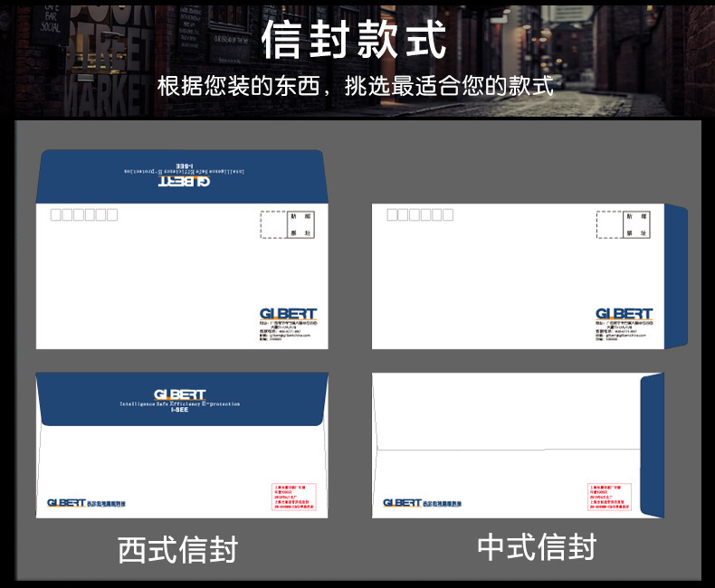Click the red printed info box on Chinese-style envelope back
This screenshot has width=715, height=588.
pyautogui.click(x=610, y=497)
